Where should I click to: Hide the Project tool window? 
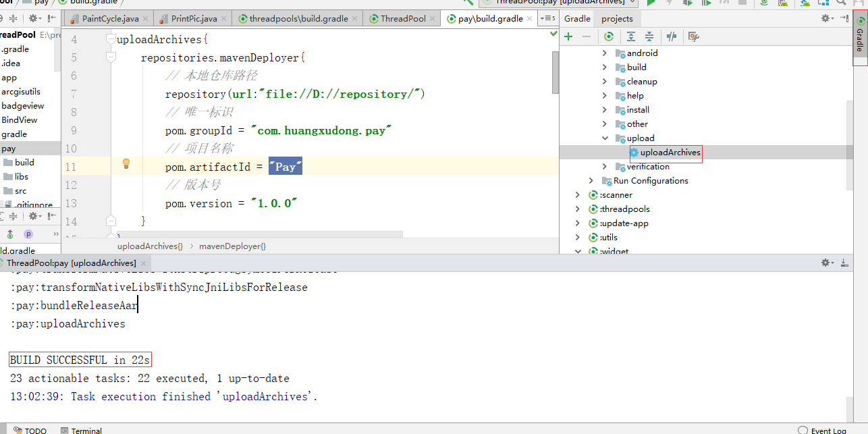51,18
